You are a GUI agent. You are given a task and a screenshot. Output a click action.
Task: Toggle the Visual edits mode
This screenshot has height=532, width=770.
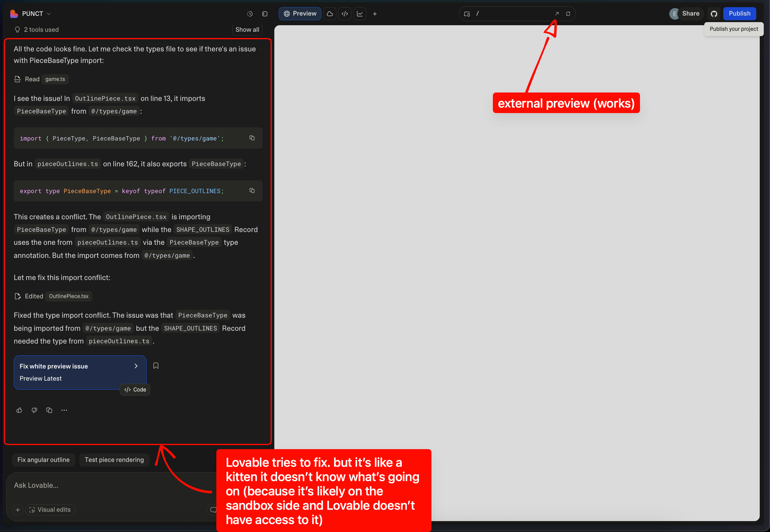50,509
